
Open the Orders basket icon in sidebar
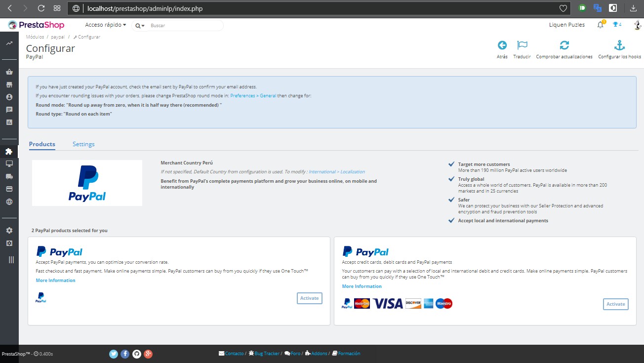[x=9, y=72]
